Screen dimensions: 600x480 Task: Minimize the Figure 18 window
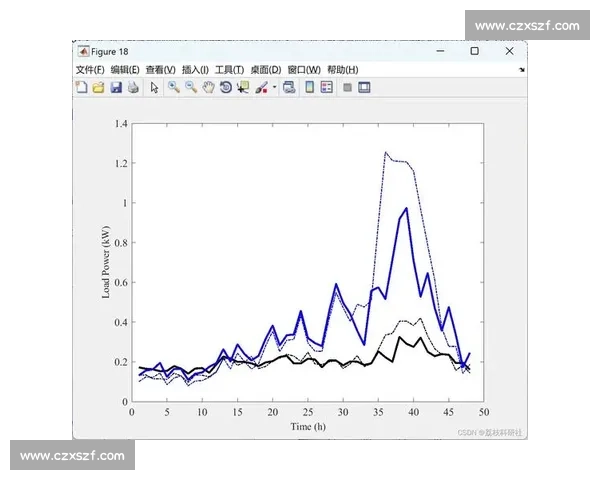pyautogui.click(x=440, y=51)
